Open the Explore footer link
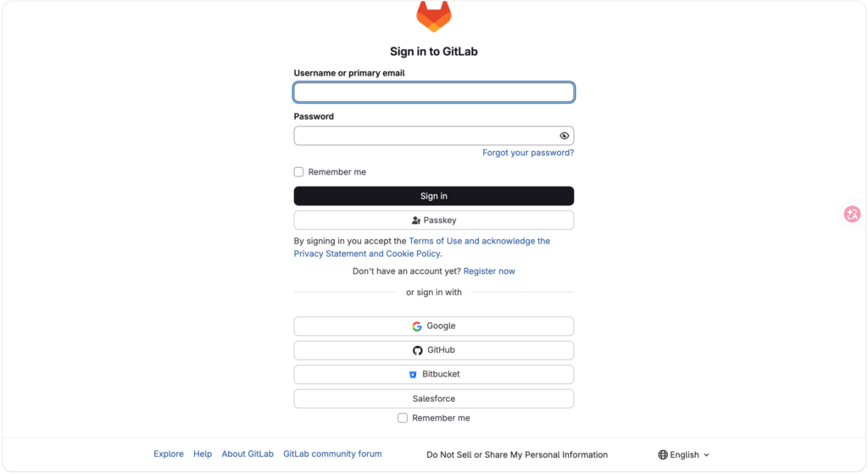The height and width of the screenshot is (474, 868). point(169,454)
